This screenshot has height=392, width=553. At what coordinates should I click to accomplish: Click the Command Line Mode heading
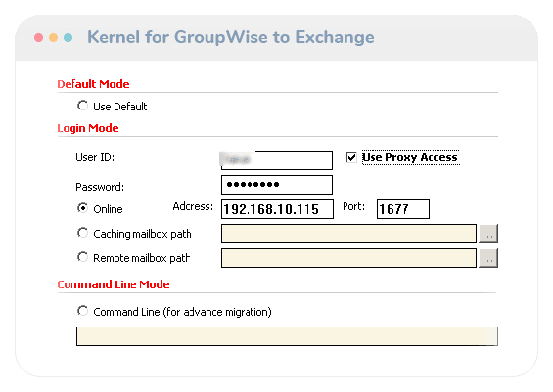click(x=114, y=284)
